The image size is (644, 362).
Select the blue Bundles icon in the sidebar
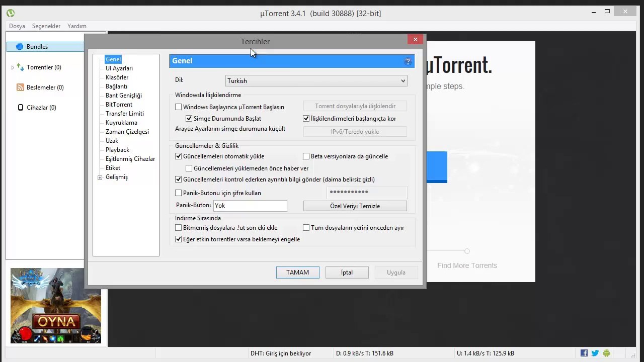(20, 47)
